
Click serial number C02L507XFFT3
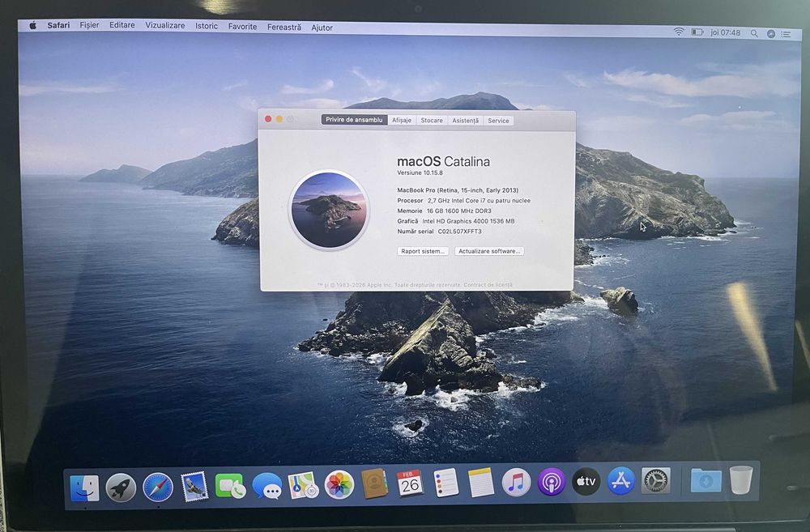460,232
